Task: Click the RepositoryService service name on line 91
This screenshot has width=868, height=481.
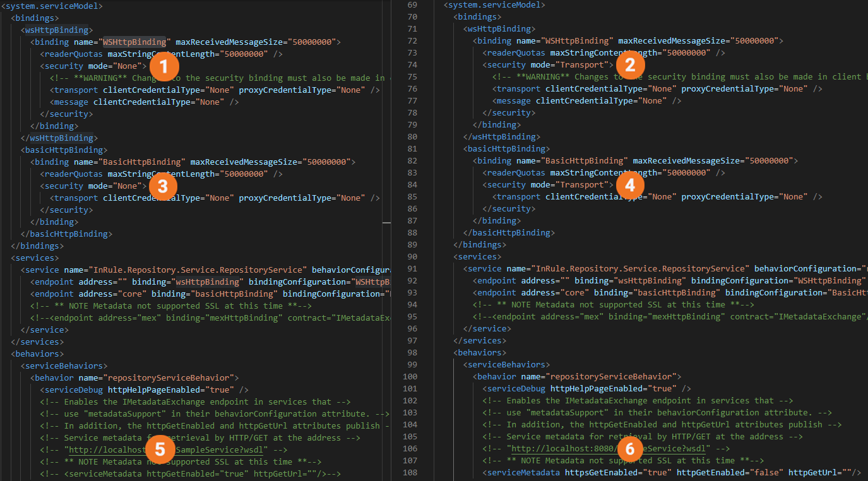Action: point(639,269)
